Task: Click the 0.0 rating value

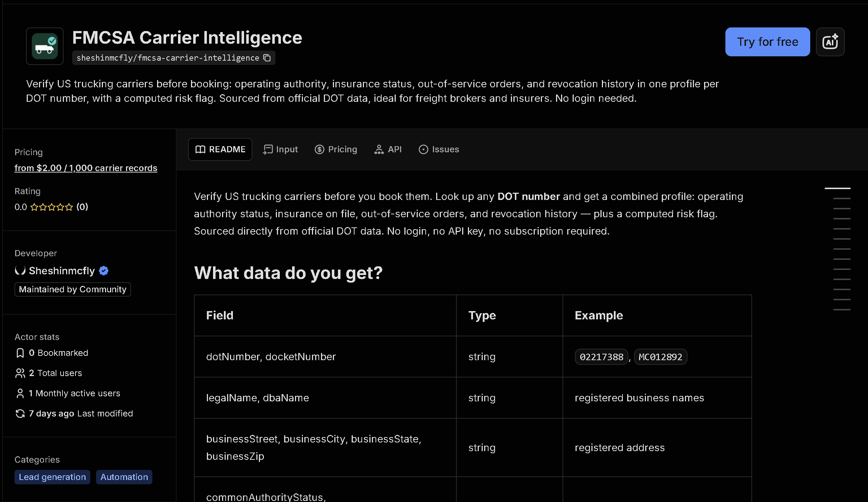Action: 21,207
